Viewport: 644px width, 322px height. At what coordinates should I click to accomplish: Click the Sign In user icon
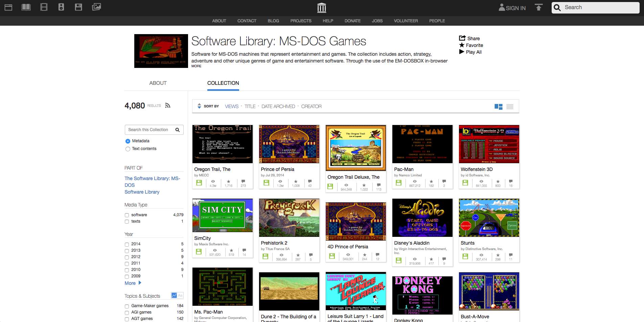[x=502, y=7]
